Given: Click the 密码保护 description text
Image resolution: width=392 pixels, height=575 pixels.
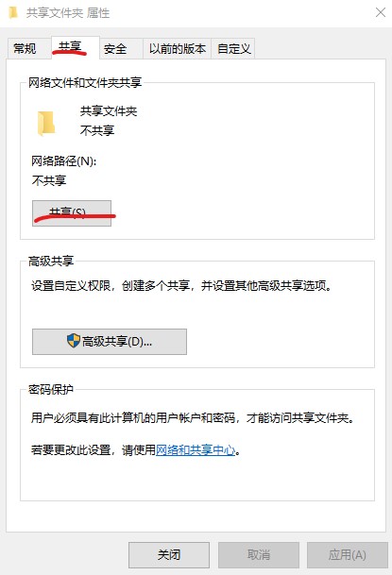Looking at the screenshot, I should (x=193, y=417).
